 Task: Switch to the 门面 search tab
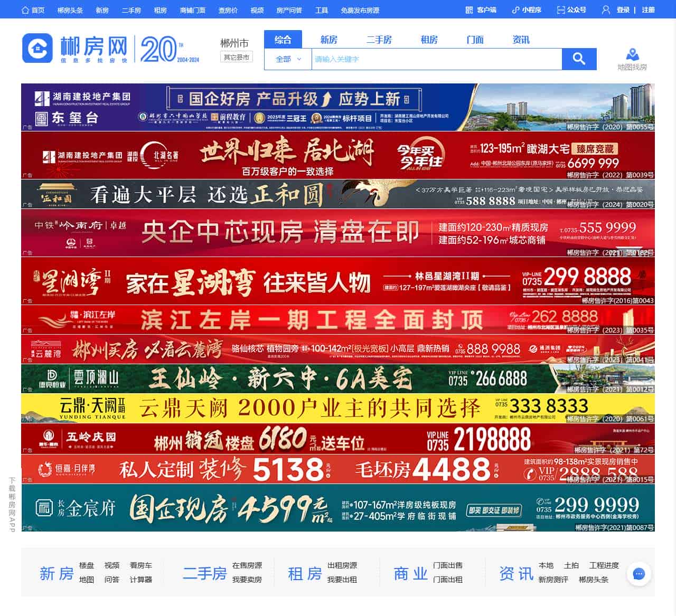[x=475, y=40]
